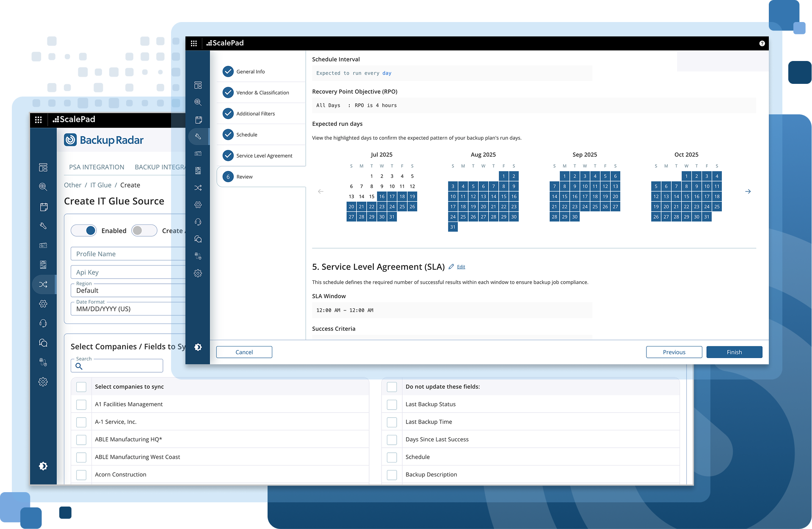The image size is (812, 529).
Task: Click the shuffle integrations sidebar icon
Action: (x=198, y=188)
